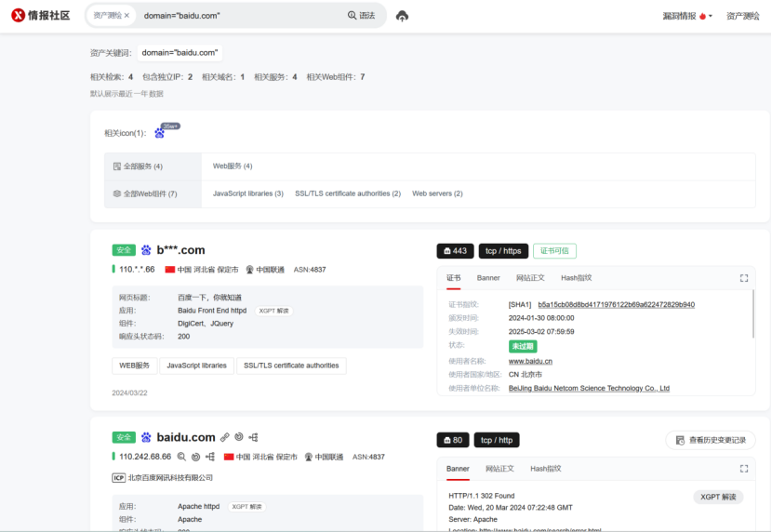The width and height of the screenshot is (772, 532).
Task: Filter by Web servers (2)
Action: [x=437, y=193]
